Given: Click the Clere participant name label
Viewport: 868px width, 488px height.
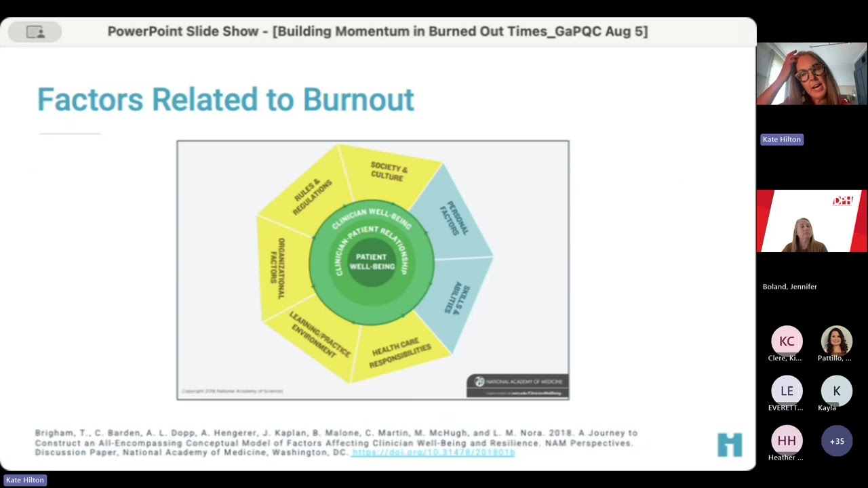Looking at the screenshot, I should [785, 358].
